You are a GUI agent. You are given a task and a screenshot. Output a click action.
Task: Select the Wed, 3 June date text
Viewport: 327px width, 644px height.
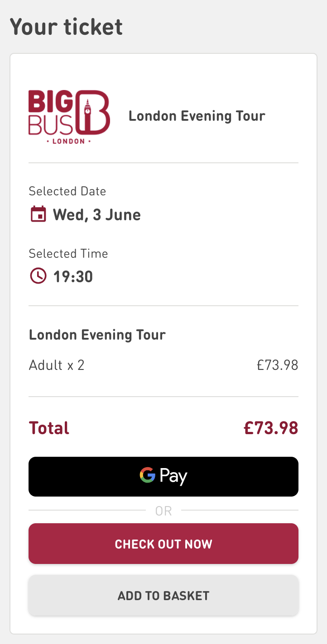pos(96,214)
